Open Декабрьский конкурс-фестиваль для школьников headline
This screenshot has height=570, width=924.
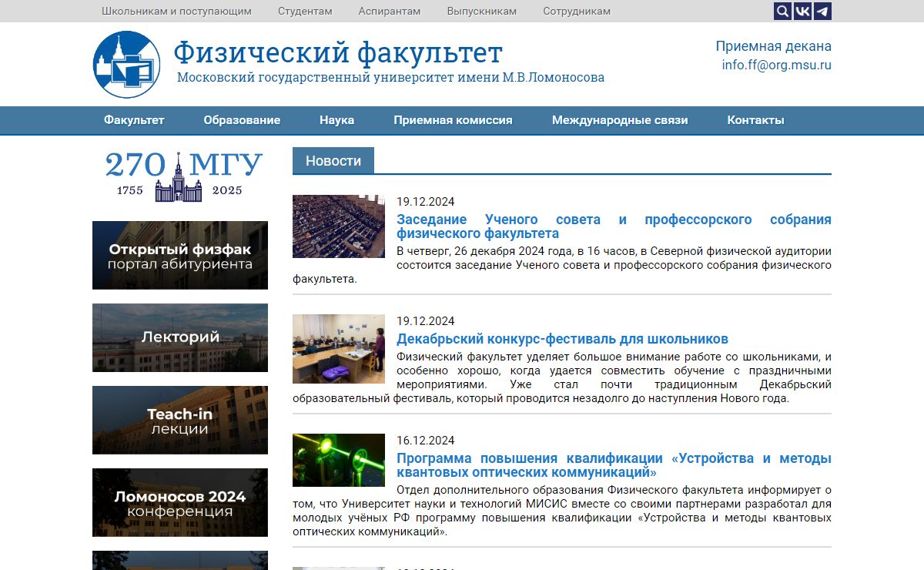(x=562, y=339)
